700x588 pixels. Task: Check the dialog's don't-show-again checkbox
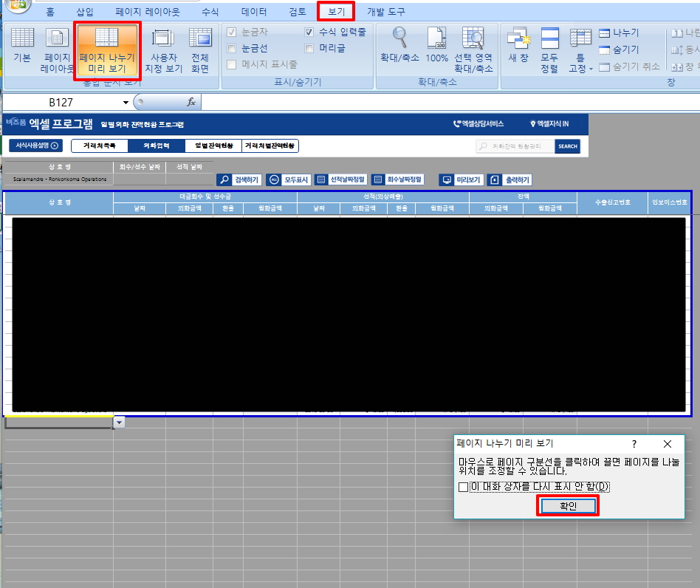point(463,487)
